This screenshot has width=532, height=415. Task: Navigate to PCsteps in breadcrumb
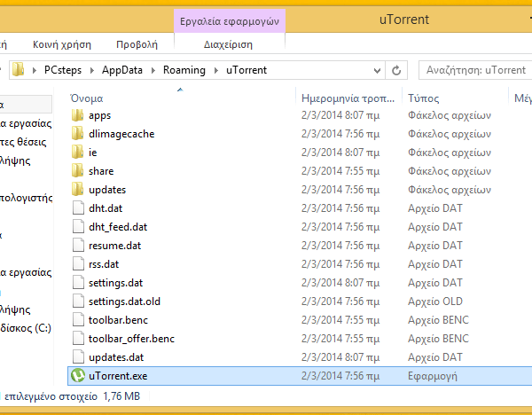tap(63, 70)
